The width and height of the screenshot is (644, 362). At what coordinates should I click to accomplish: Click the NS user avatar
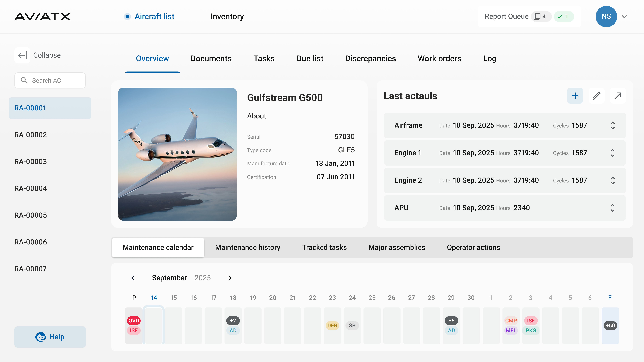(x=606, y=17)
